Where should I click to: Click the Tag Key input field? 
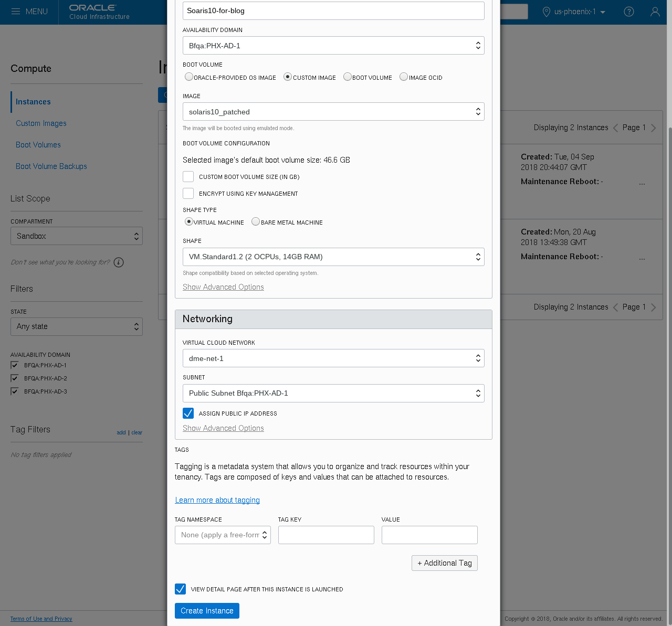326,535
